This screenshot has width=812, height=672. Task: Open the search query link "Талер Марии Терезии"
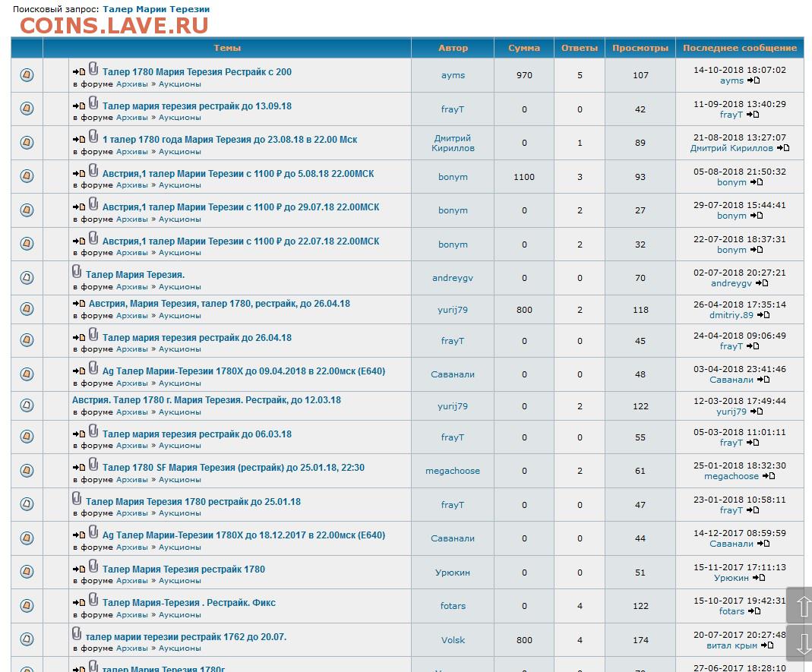[x=156, y=9]
